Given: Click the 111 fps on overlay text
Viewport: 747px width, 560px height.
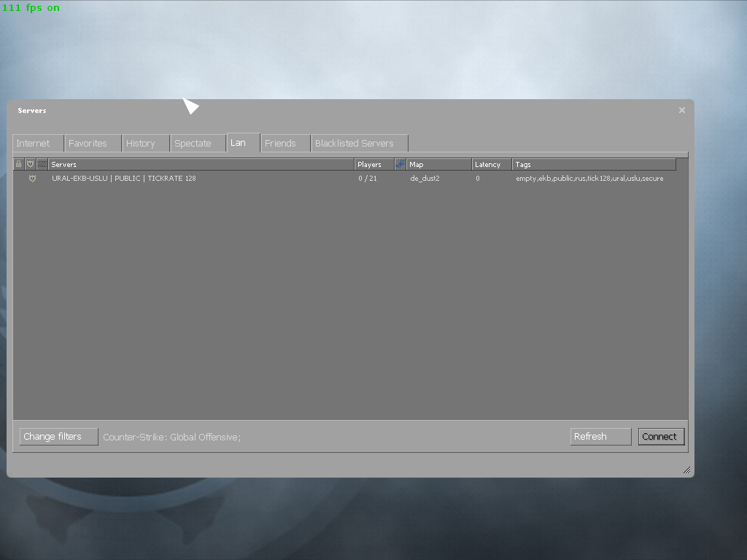Looking at the screenshot, I should (x=31, y=7).
